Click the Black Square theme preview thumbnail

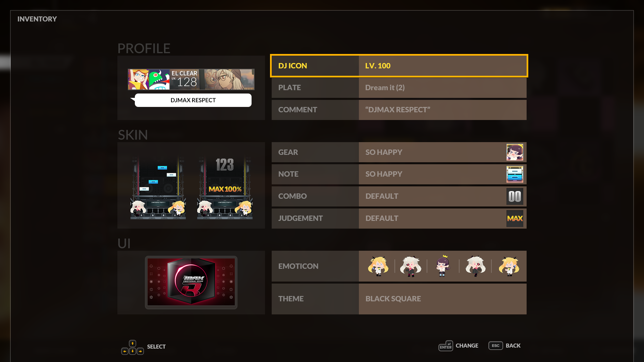tap(191, 283)
